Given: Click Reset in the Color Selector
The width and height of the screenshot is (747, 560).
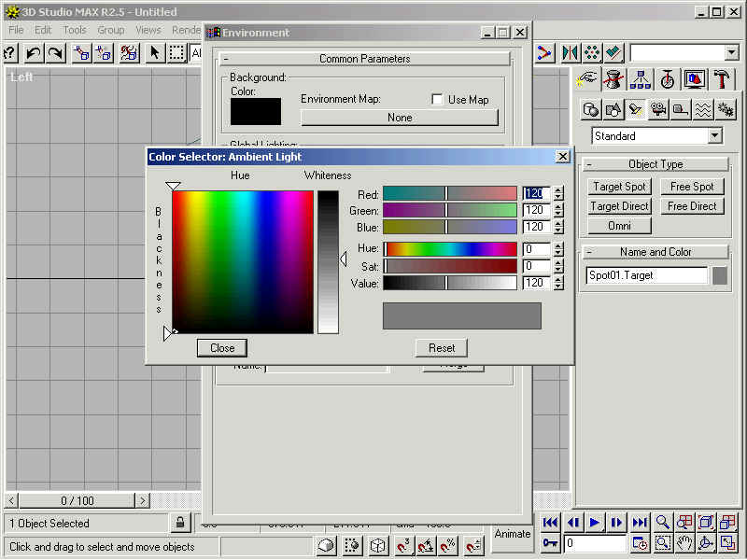Looking at the screenshot, I should [x=441, y=347].
